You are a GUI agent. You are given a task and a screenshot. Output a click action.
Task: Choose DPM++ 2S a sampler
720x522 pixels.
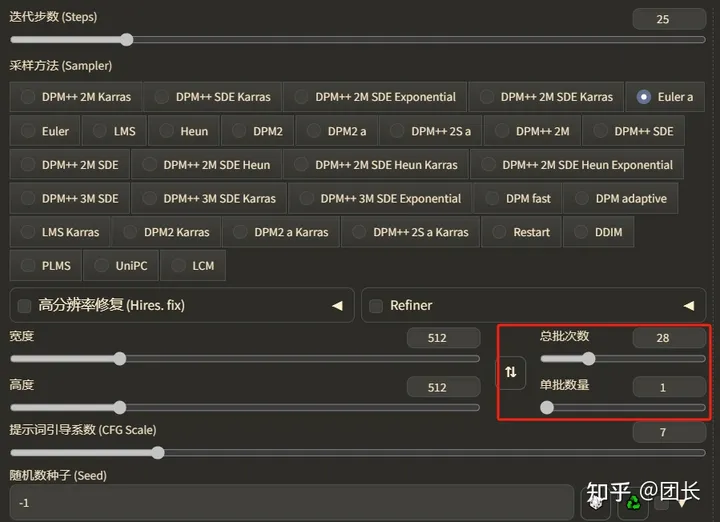click(431, 131)
